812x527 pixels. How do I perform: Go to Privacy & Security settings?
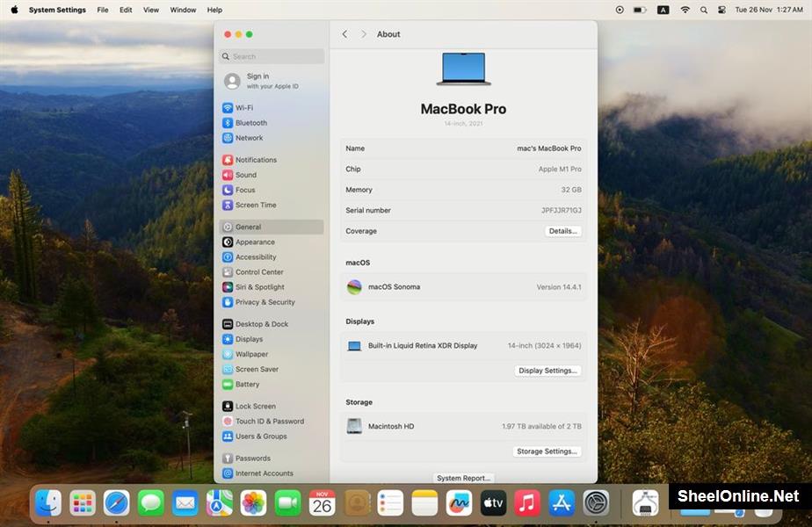coord(272,302)
